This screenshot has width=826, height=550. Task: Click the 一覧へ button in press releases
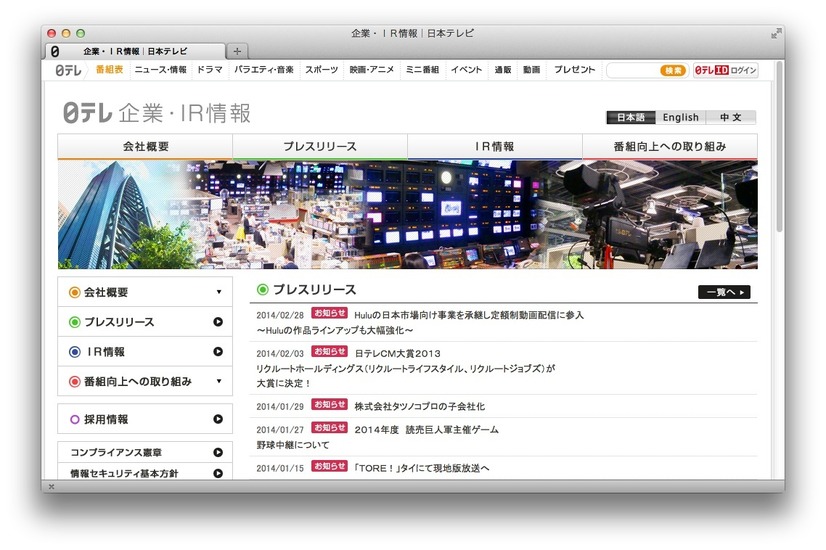pyautogui.click(x=724, y=292)
